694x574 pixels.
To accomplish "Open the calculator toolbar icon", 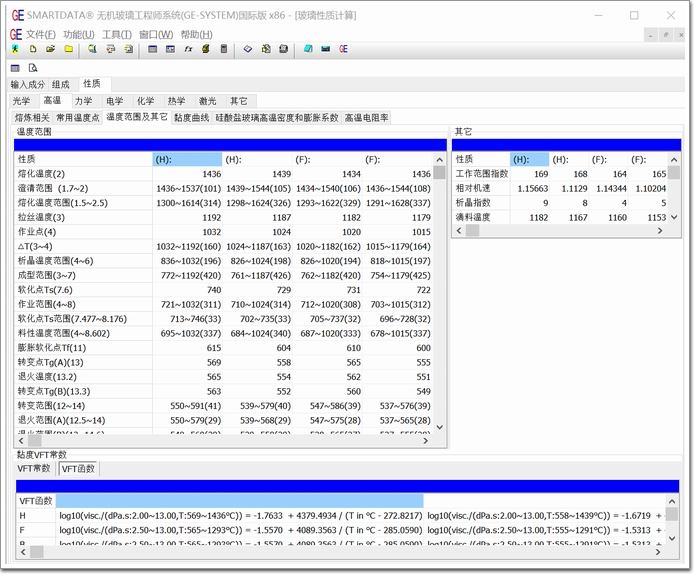I will (223, 49).
